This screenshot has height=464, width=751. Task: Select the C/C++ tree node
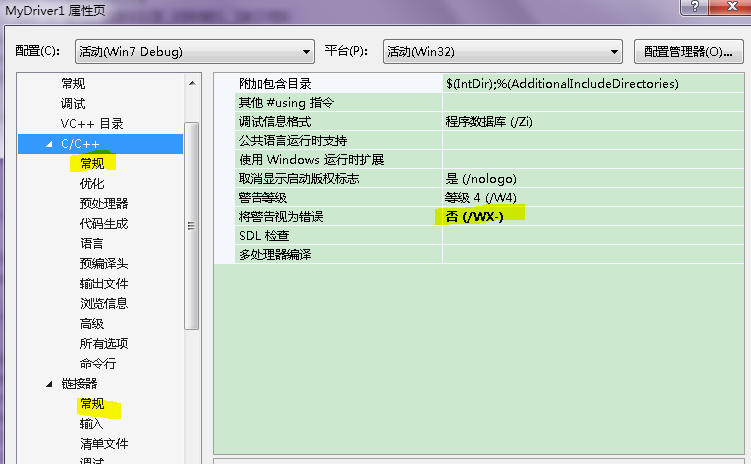(x=80, y=144)
